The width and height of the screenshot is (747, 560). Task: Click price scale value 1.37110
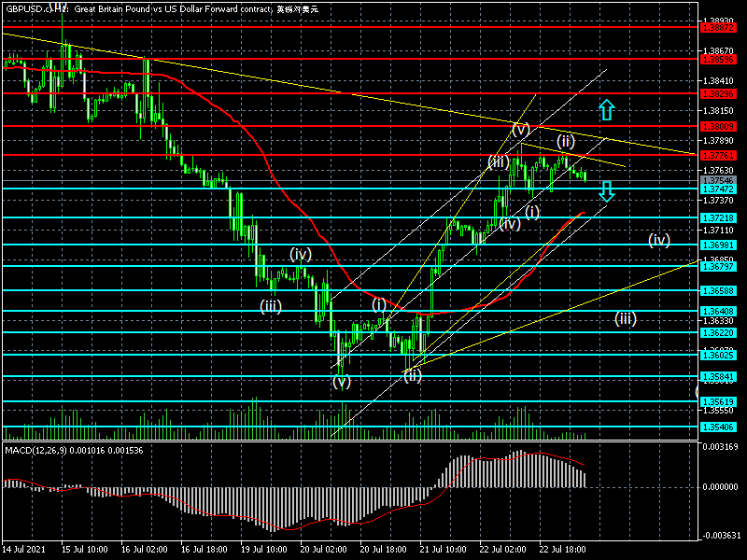718,231
